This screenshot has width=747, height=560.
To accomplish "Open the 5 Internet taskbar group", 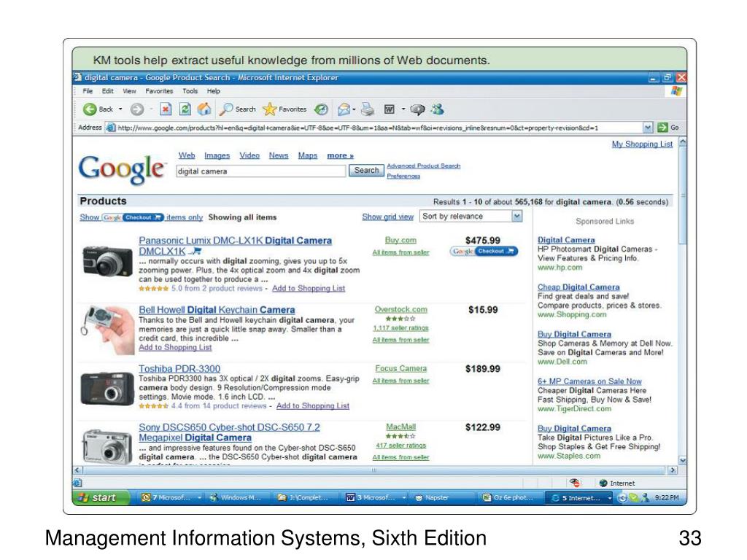I will point(580,498).
